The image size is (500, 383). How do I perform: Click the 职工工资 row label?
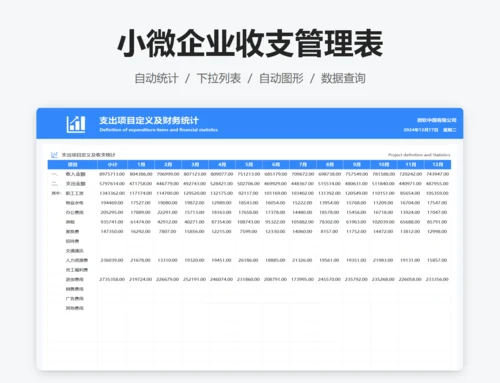pyautogui.click(x=75, y=193)
